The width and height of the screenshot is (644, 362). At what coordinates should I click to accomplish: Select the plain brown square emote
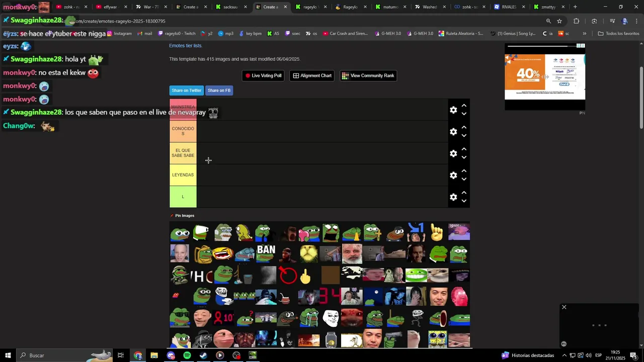coord(331,275)
